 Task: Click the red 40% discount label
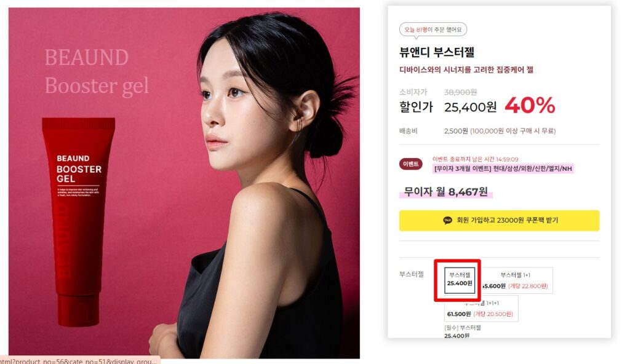pyautogui.click(x=530, y=105)
